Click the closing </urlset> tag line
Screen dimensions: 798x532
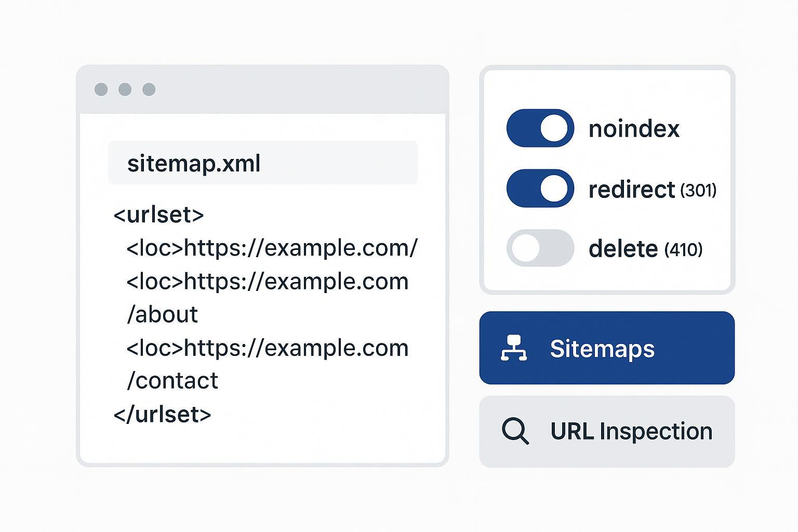162,415
